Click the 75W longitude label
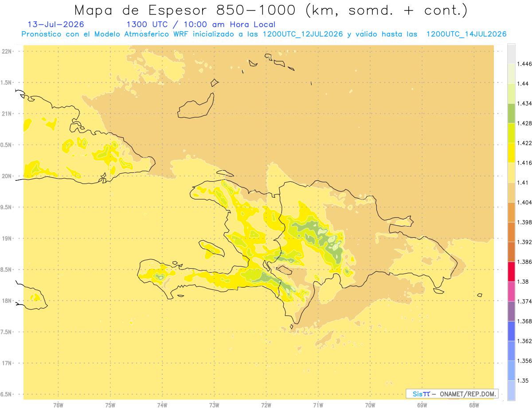Image resolution: width=532 pixels, height=411 pixels. pyautogui.click(x=110, y=405)
